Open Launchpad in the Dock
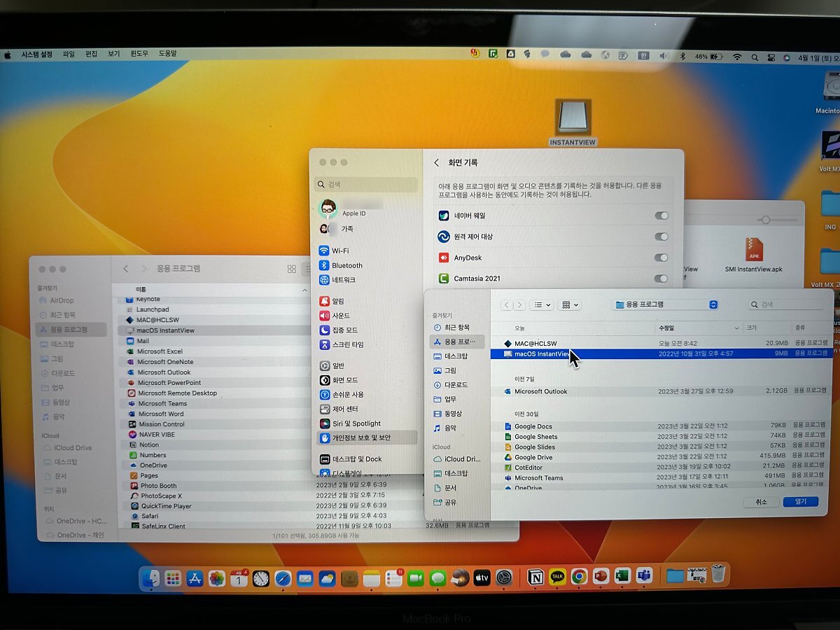 click(173, 578)
